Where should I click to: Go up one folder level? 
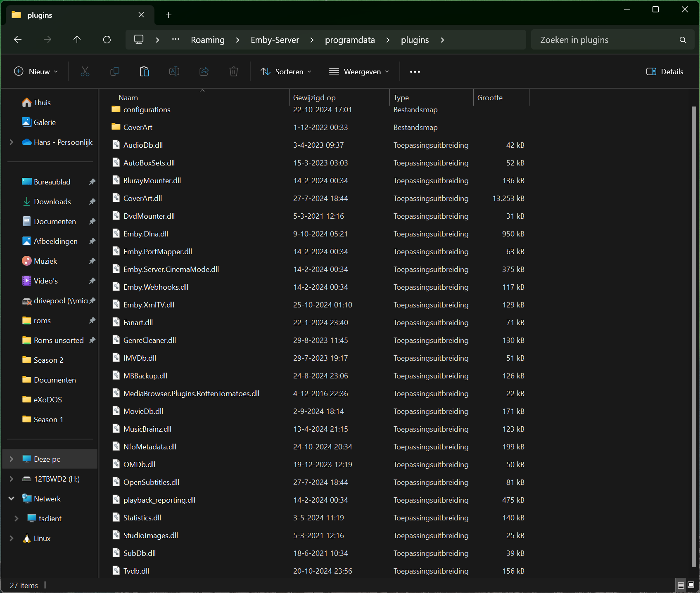pyautogui.click(x=77, y=40)
